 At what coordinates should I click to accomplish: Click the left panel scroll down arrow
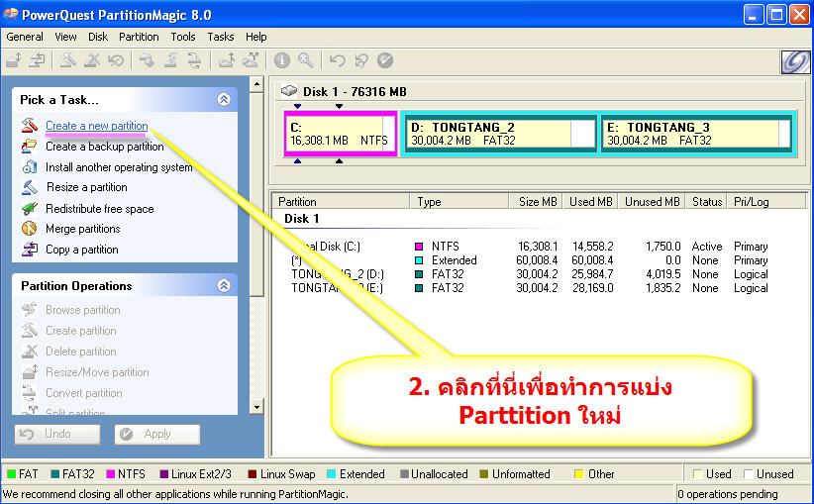coord(256,406)
